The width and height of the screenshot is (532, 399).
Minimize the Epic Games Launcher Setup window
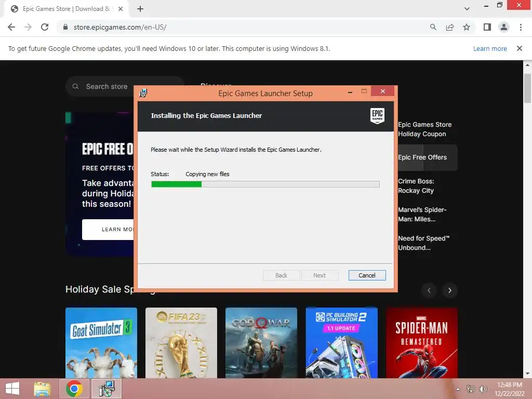(350, 91)
